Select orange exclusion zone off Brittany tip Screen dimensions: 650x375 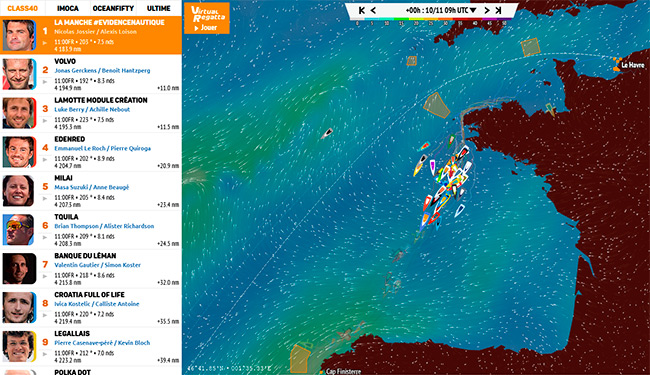click(436, 105)
